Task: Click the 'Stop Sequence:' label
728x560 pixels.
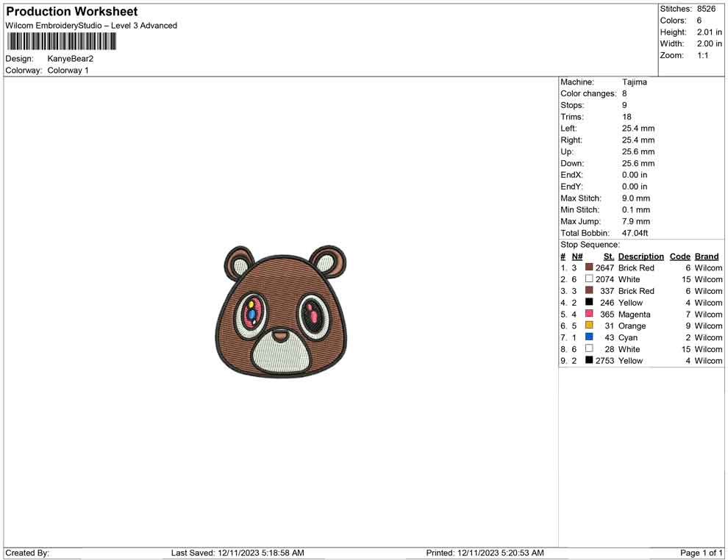Action: [x=590, y=245]
